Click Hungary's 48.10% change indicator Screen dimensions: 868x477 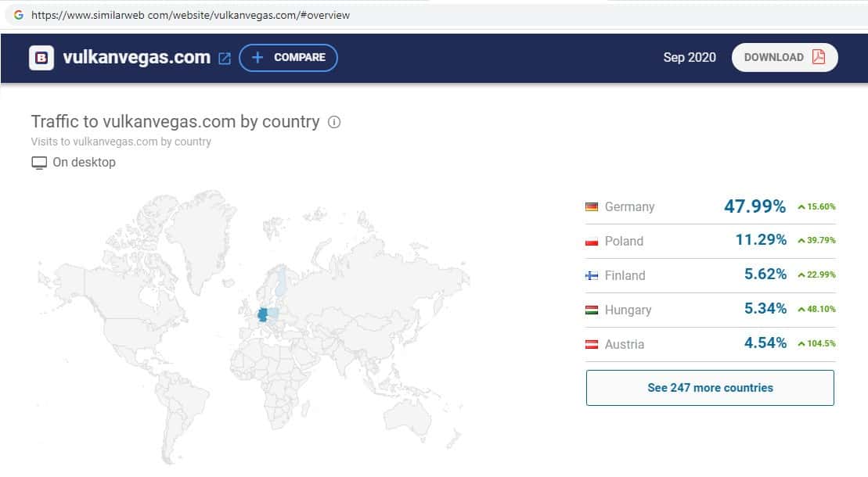click(x=816, y=309)
